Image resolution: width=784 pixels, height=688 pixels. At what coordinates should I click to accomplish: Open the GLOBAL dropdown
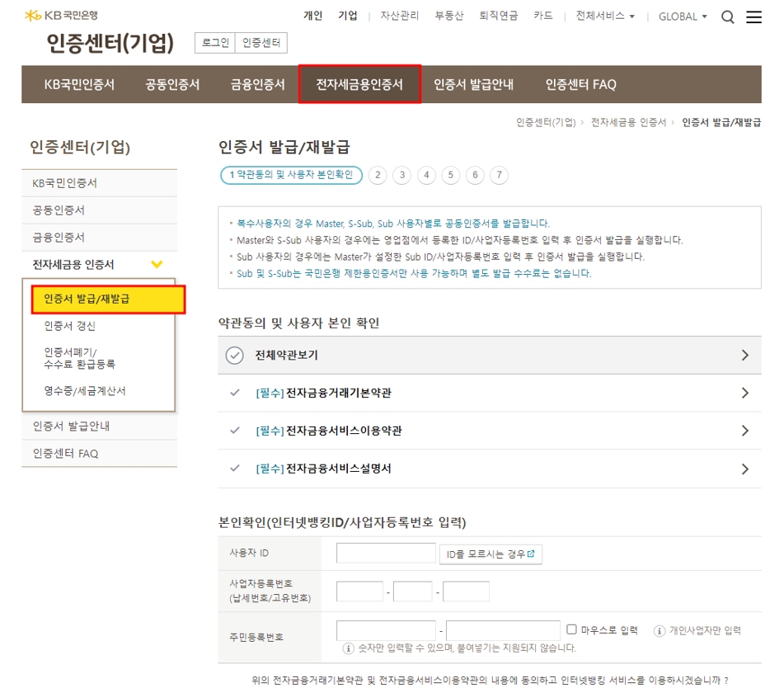(683, 16)
